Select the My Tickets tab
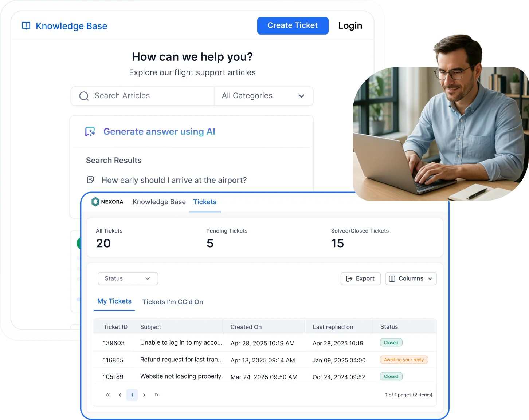This screenshot has height=420, width=529. click(114, 301)
